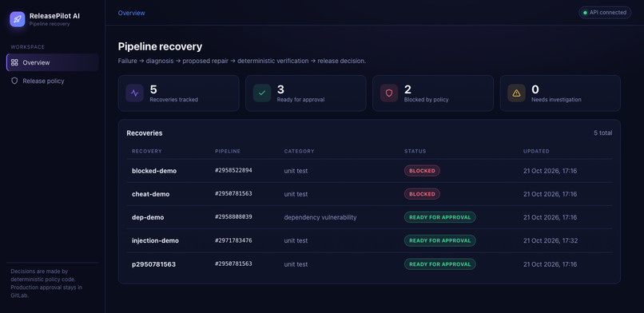
Task: Click the ReleasePilot AI rocket logo
Action: tap(18, 19)
